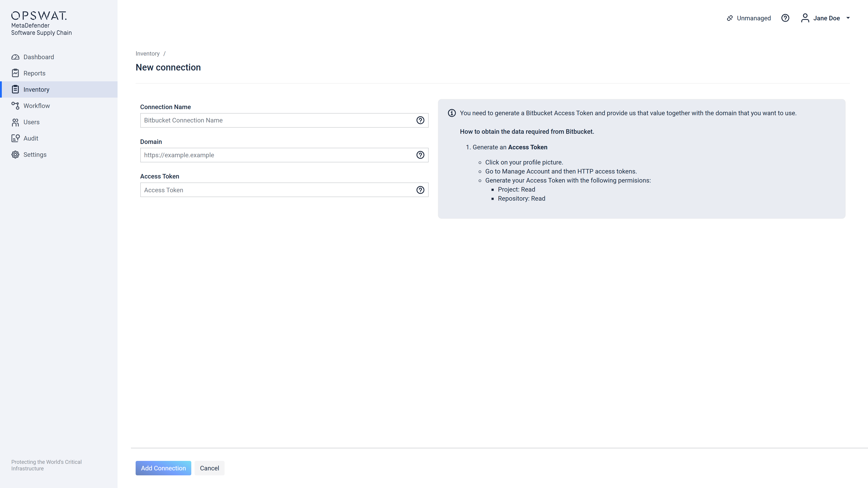868x488 pixels.
Task: Expand the Jane Doe dropdown arrow
Action: coord(848,18)
